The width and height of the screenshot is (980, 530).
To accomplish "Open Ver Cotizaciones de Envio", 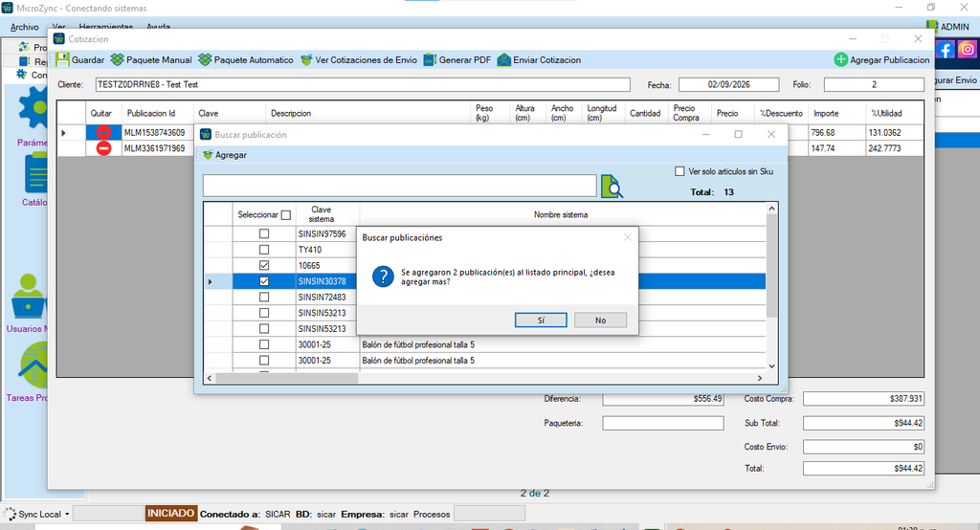I will click(x=359, y=60).
